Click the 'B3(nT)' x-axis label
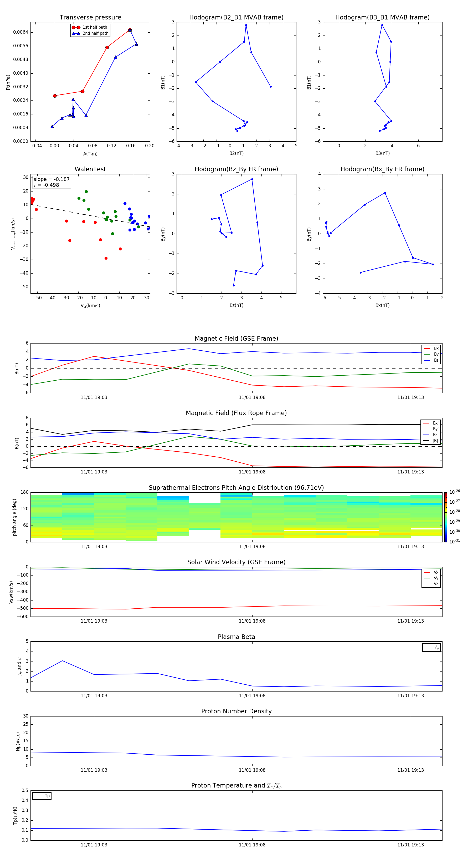Image resolution: width=473 pixels, height=868 pixels. pyautogui.click(x=382, y=153)
